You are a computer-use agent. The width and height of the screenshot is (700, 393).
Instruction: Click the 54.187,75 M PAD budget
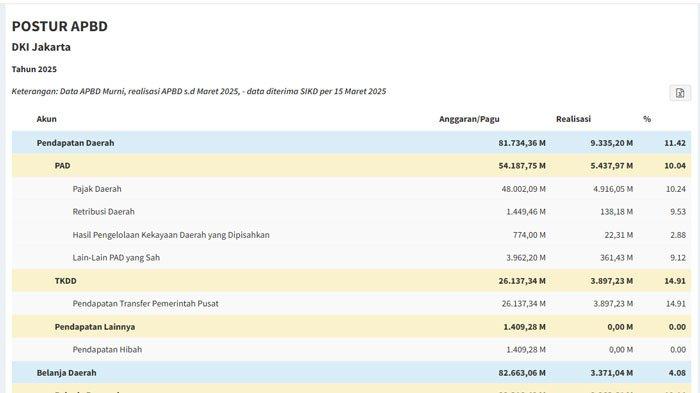click(522, 166)
